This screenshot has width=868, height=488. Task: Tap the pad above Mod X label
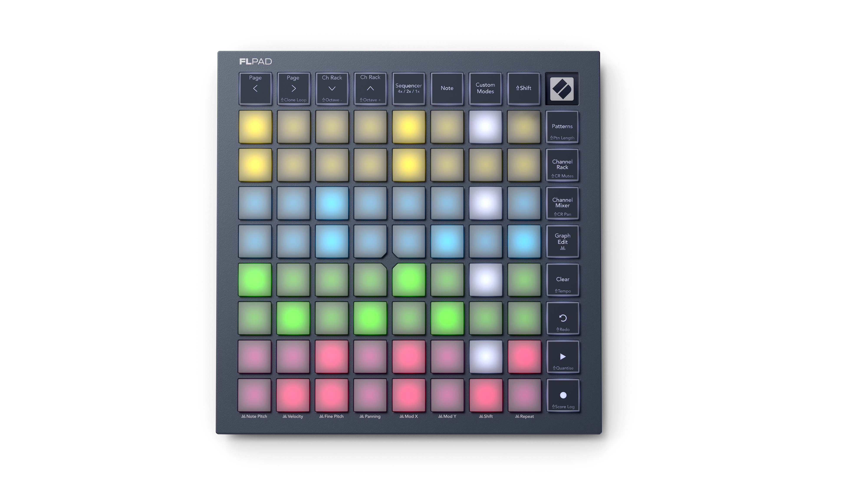[x=408, y=395]
